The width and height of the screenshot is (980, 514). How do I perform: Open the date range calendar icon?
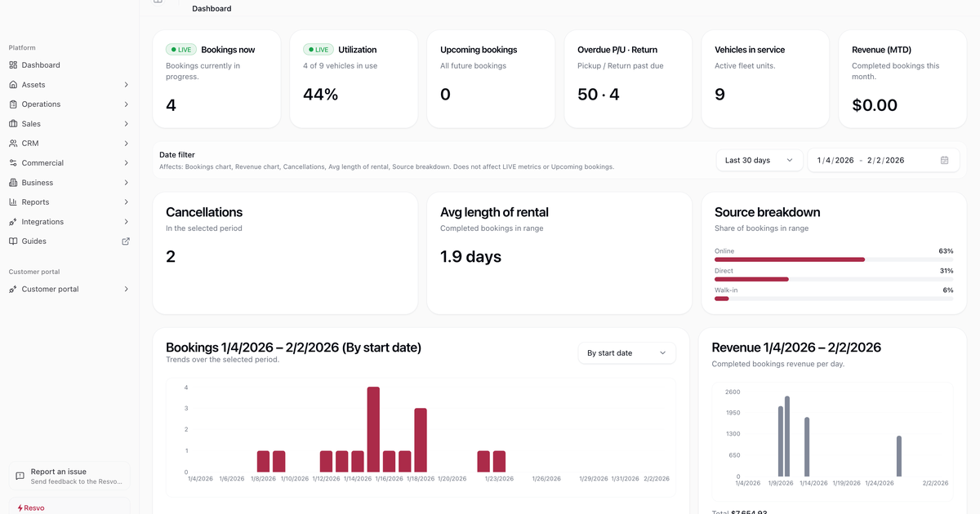coord(944,161)
